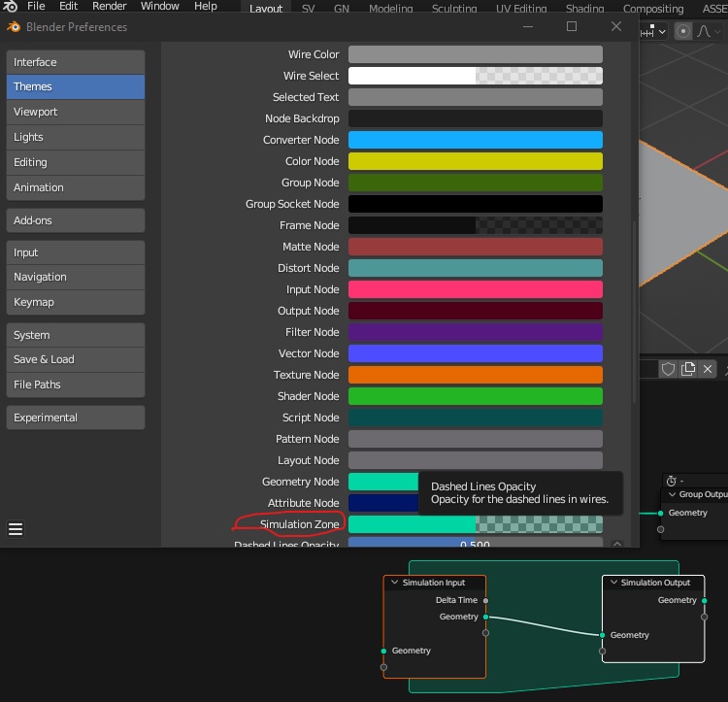This screenshot has height=702, width=728.
Task: Open the Edit menu
Action: [x=68, y=6]
